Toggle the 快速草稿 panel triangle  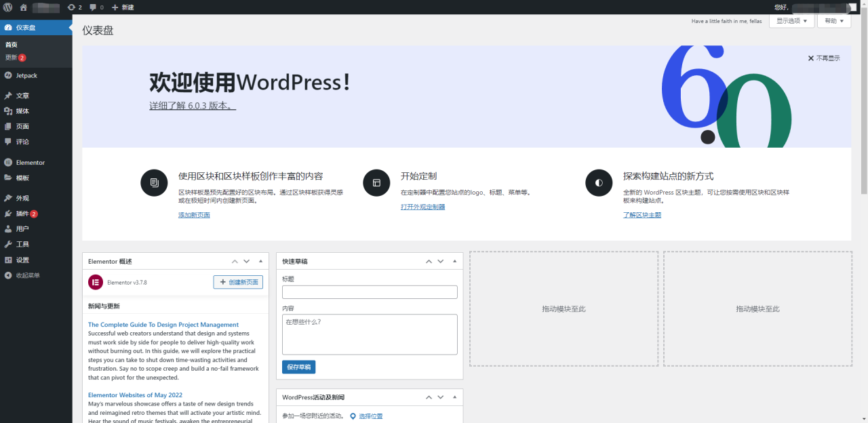tap(454, 261)
